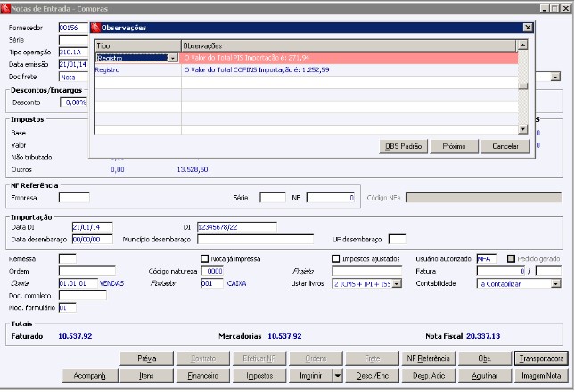Click the Tipo operação field
Screen dimensions: 575x392
pyautogui.click(x=74, y=52)
